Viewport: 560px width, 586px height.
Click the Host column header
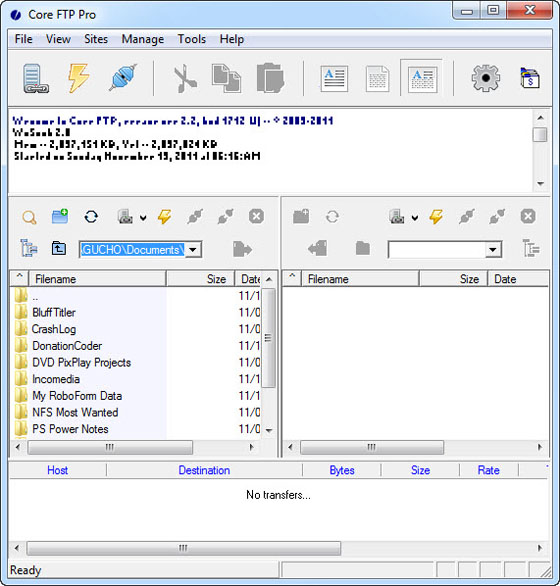(58, 470)
